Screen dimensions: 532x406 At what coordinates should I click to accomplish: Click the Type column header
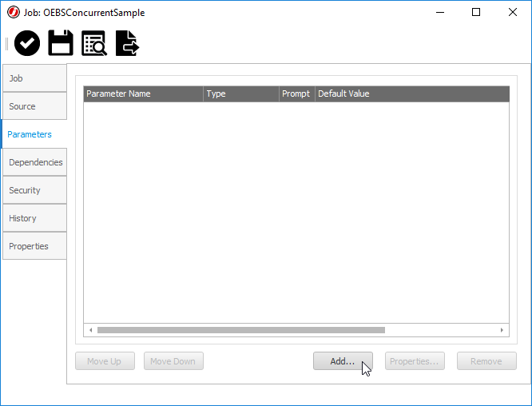(241, 94)
